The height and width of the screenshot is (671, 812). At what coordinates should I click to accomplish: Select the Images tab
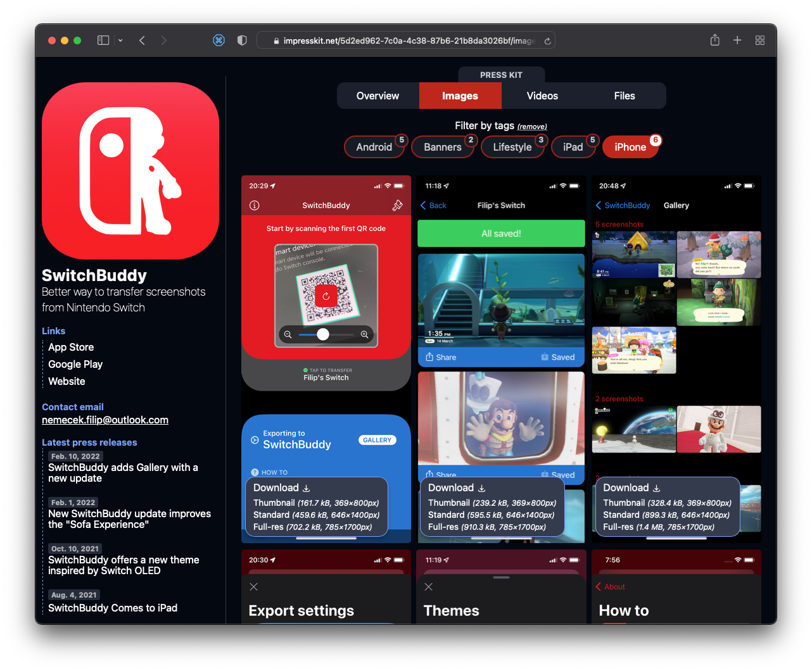pyautogui.click(x=460, y=96)
